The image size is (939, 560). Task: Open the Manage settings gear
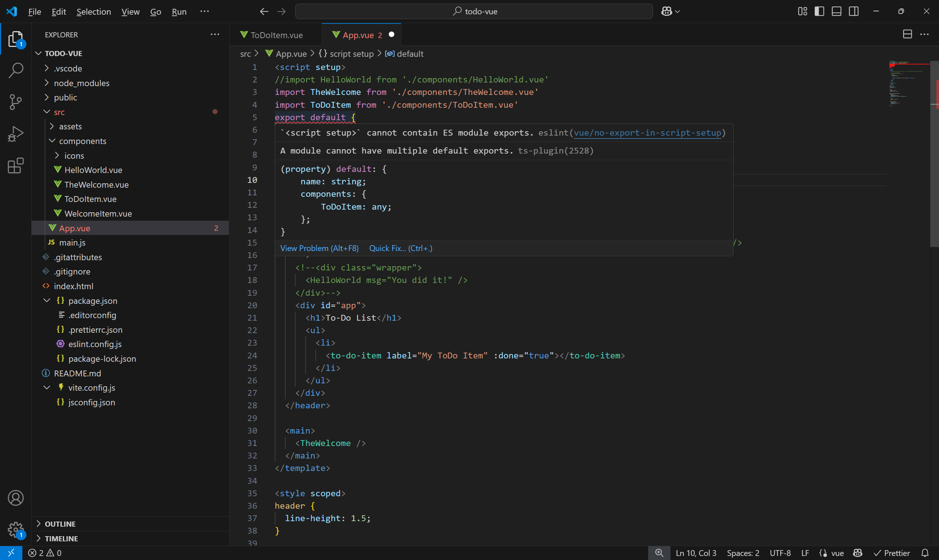(x=15, y=530)
